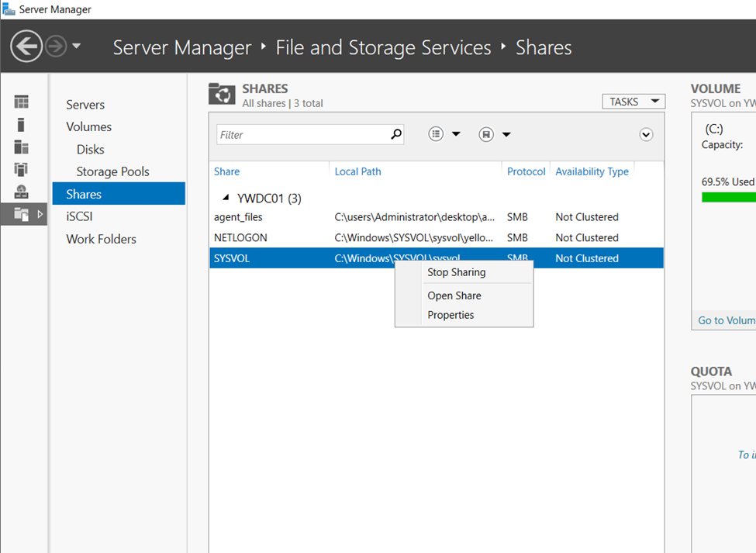Click the Server Manager breadcrumb
The width and height of the screenshot is (756, 553).
click(x=181, y=47)
